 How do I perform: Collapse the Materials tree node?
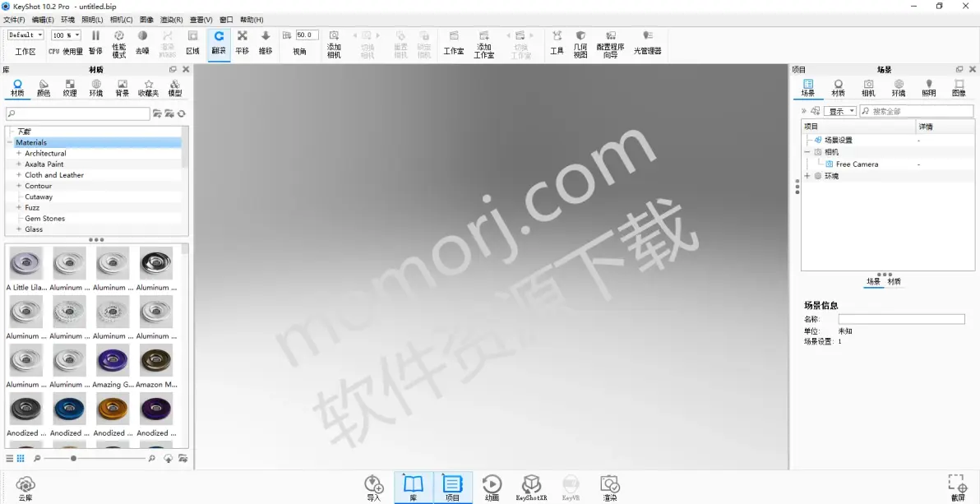tap(9, 142)
